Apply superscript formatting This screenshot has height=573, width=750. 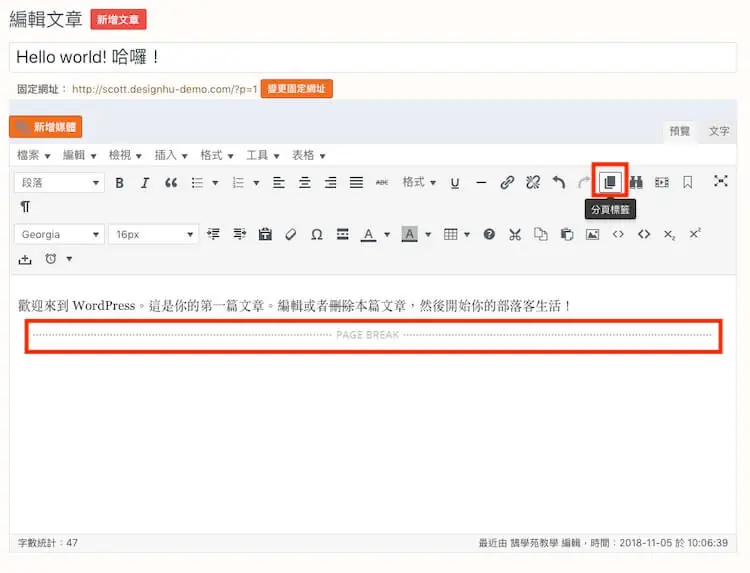tap(695, 233)
